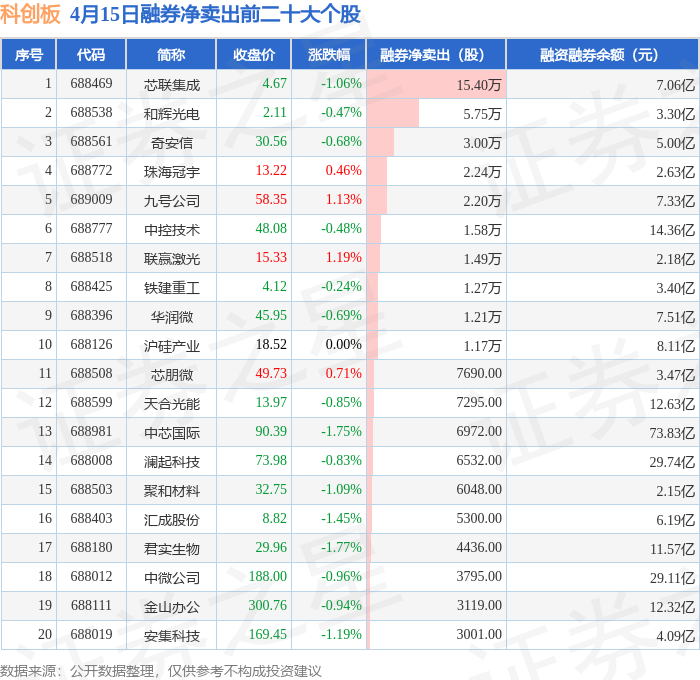Viewport: 700px width, 680px height.
Task: Click the 1.19% change for 联赢激光
Action: 343,258
